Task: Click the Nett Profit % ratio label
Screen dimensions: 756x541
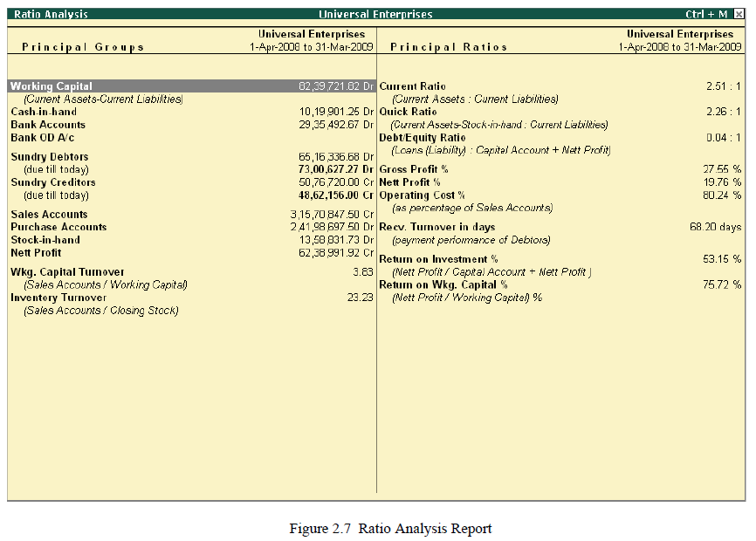Action: point(409,182)
